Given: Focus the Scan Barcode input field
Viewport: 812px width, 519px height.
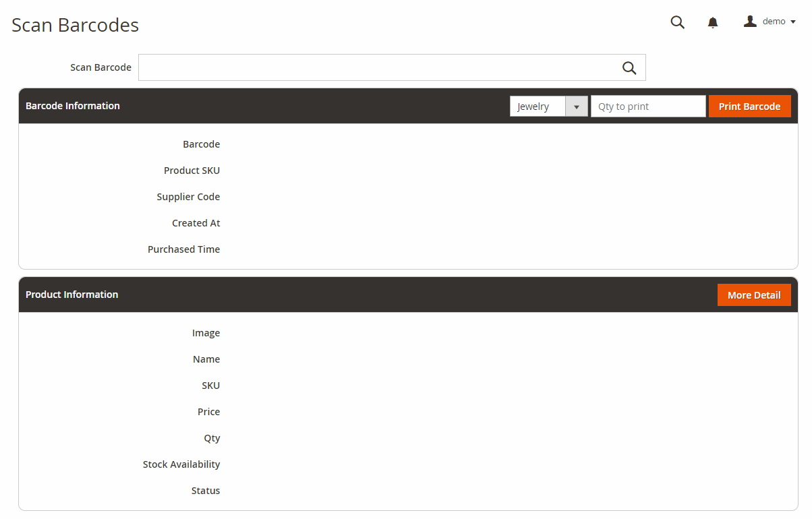Looking at the screenshot, I should [392, 67].
